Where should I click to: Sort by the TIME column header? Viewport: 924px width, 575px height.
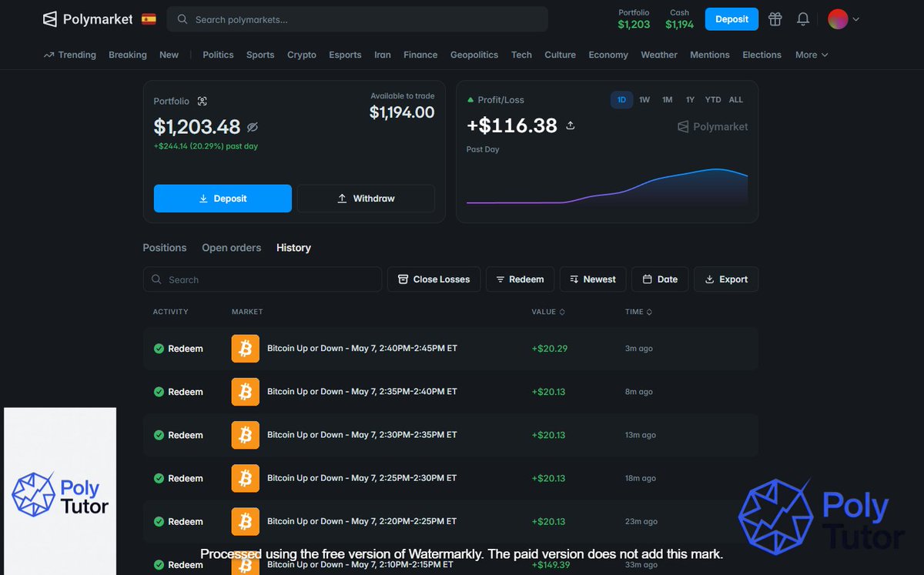click(639, 312)
